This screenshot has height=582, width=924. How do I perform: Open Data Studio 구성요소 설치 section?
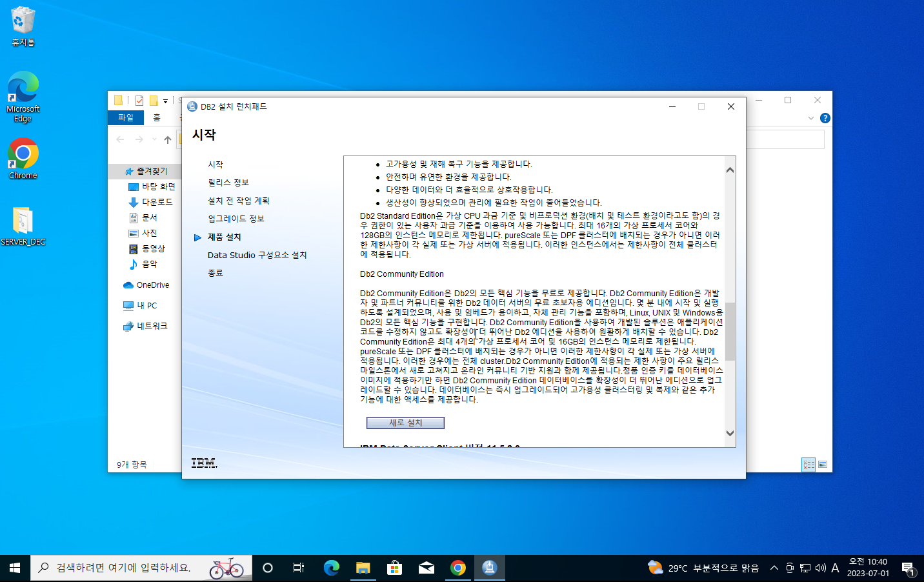pyautogui.click(x=257, y=255)
